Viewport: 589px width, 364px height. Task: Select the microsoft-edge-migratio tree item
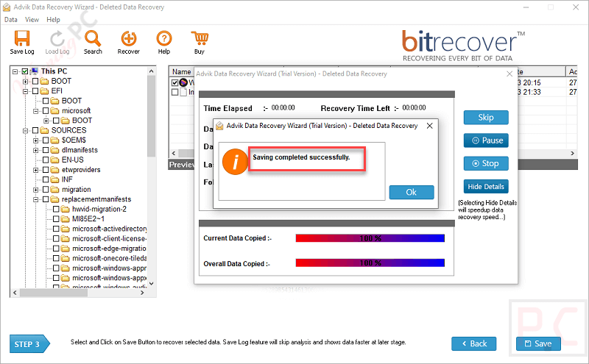point(109,249)
